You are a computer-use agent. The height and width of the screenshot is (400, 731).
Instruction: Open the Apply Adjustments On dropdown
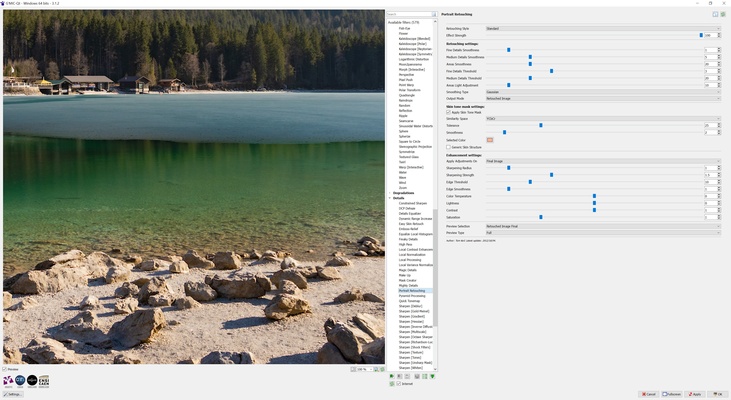tap(603, 161)
